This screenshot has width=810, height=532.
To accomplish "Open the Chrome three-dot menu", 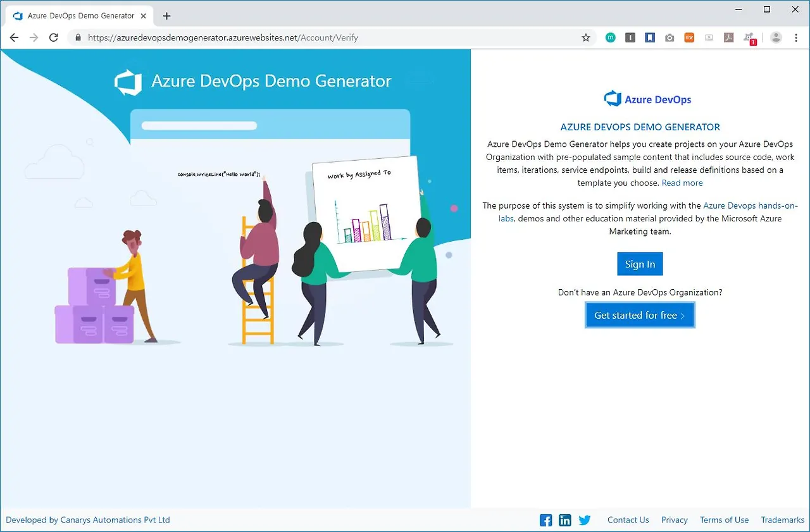I will tap(795, 38).
